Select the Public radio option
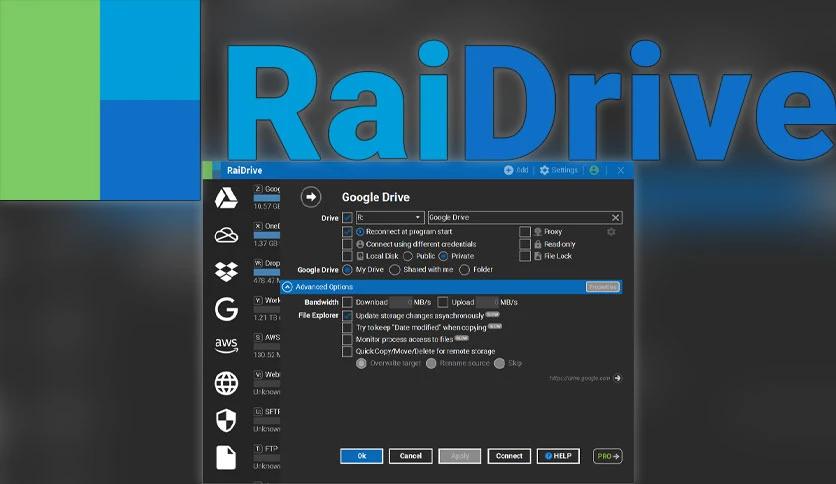836x484 pixels. [x=408, y=256]
